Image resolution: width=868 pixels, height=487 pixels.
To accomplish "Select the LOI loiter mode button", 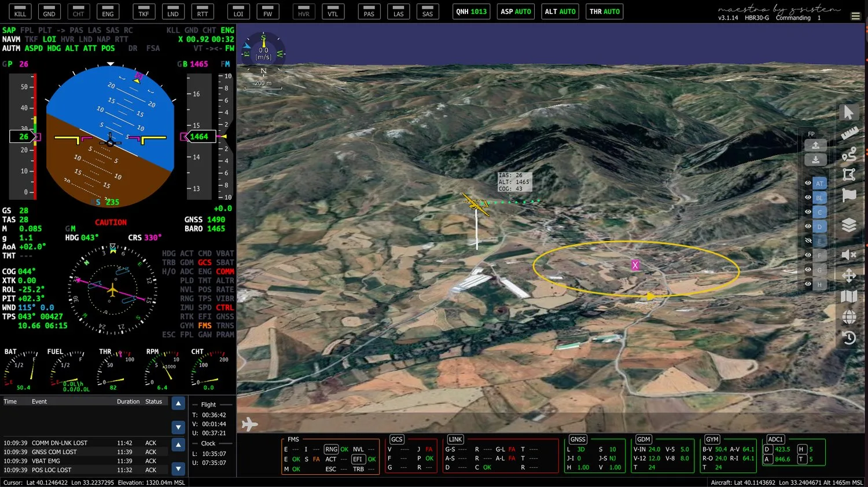I will click(x=238, y=12).
